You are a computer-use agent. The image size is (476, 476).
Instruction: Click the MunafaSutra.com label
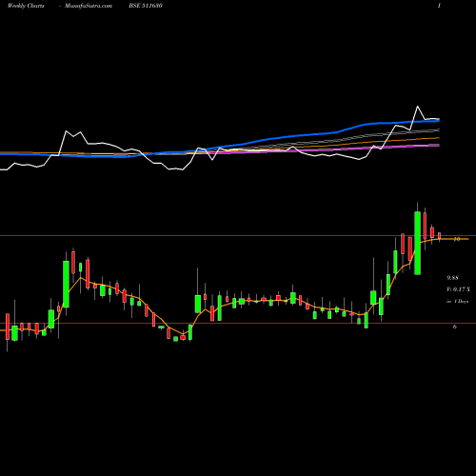click(89, 6)
